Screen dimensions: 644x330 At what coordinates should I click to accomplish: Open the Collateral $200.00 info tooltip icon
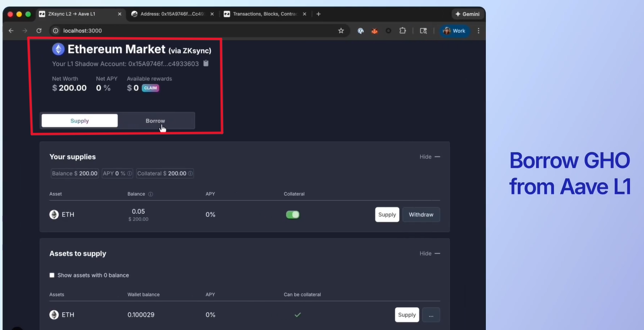click(x=190, y=174)
